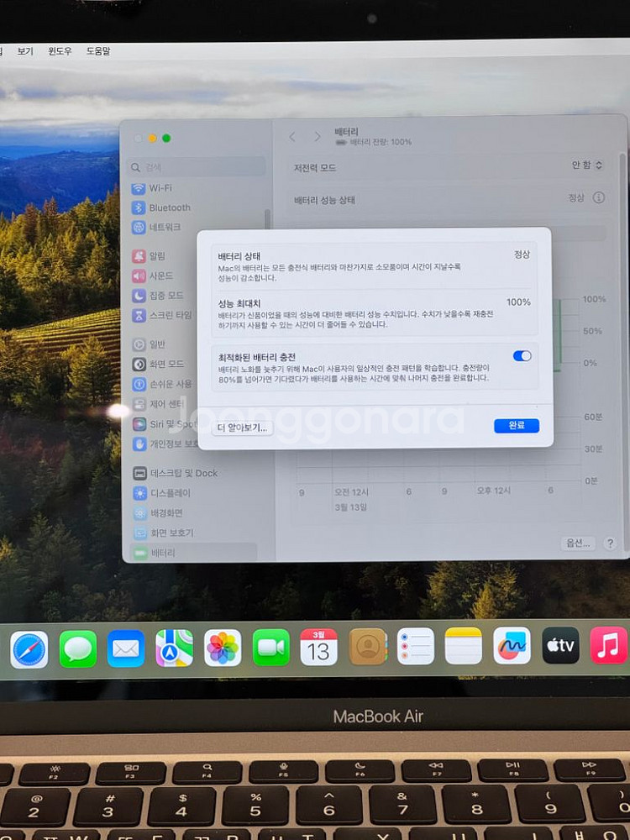Launch Photos from the Dock

pyautogui.click(x=223, y=648)
